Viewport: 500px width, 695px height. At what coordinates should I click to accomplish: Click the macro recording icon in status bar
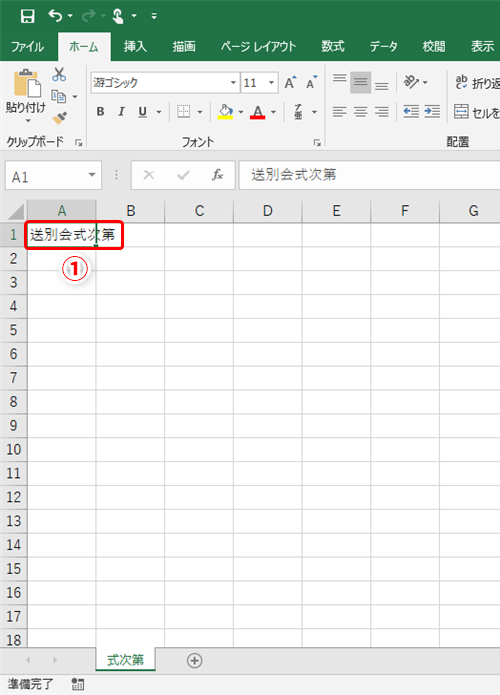coord(78,684)
